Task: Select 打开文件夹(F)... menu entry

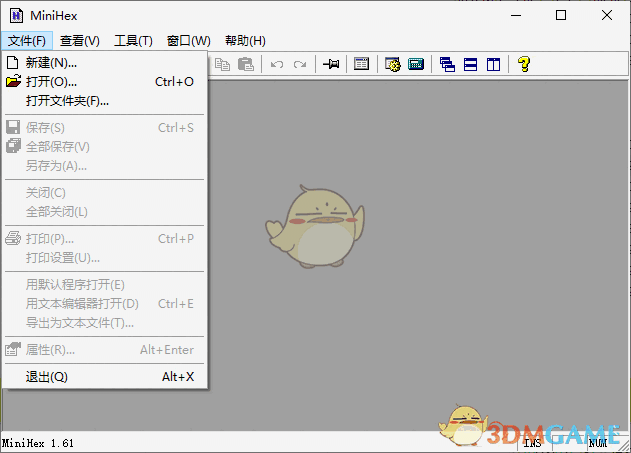Action: tap(105, 101)
